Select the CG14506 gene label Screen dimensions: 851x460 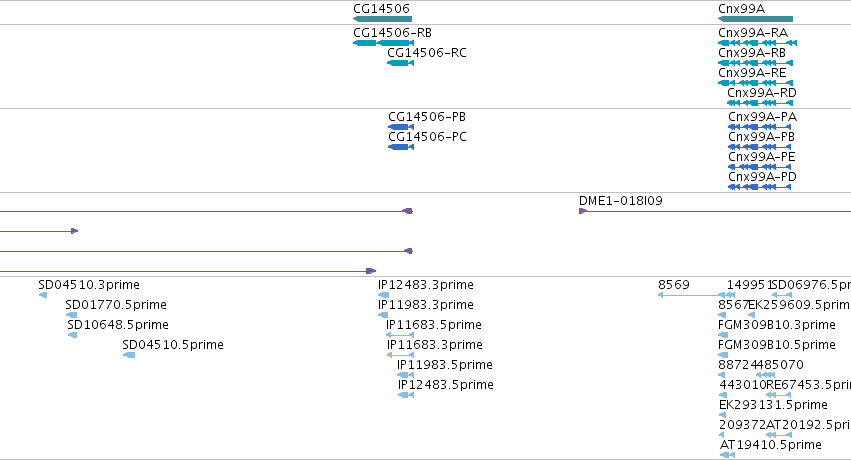click(x=381, y=9)
